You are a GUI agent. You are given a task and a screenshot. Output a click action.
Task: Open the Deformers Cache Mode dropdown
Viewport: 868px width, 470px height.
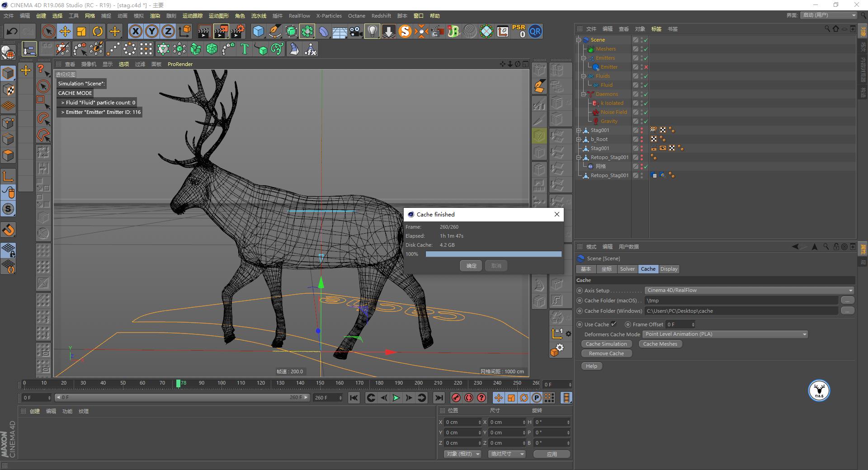click(x=725, y=334)
